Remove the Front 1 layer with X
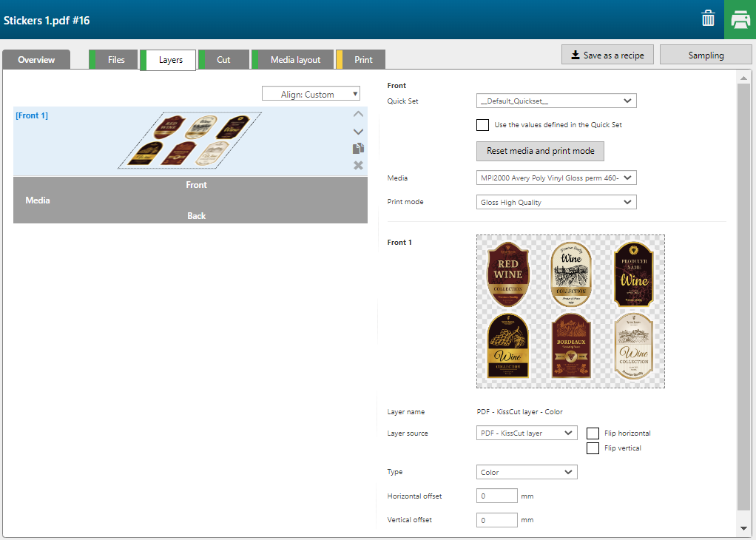 point(358,165)
